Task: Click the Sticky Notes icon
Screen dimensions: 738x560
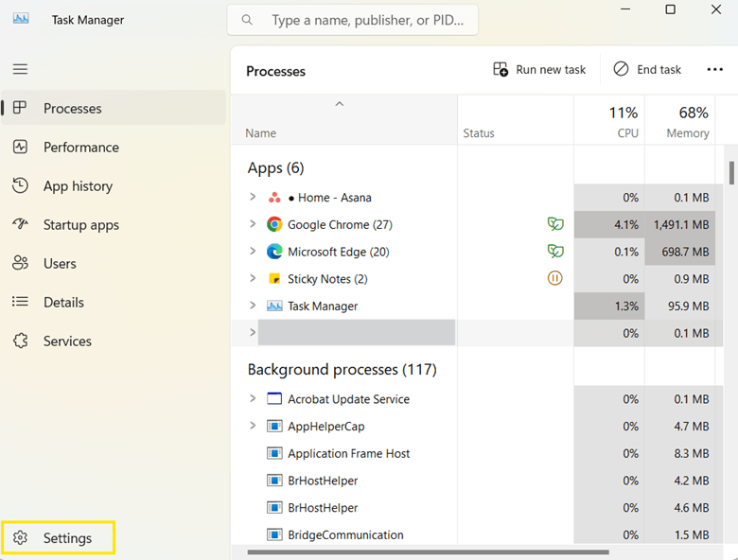Action: (274, 279)
